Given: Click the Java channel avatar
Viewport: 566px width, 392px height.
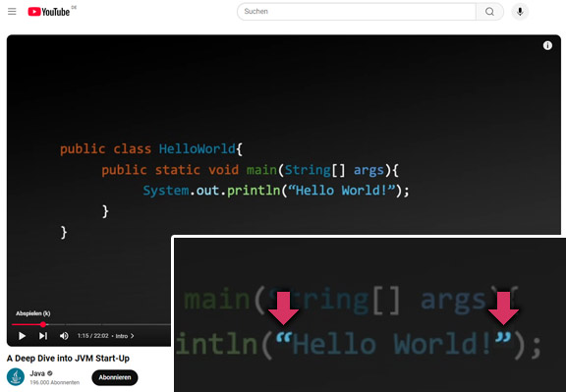Looking at the screenshot, I should click(x=16, y=377).
